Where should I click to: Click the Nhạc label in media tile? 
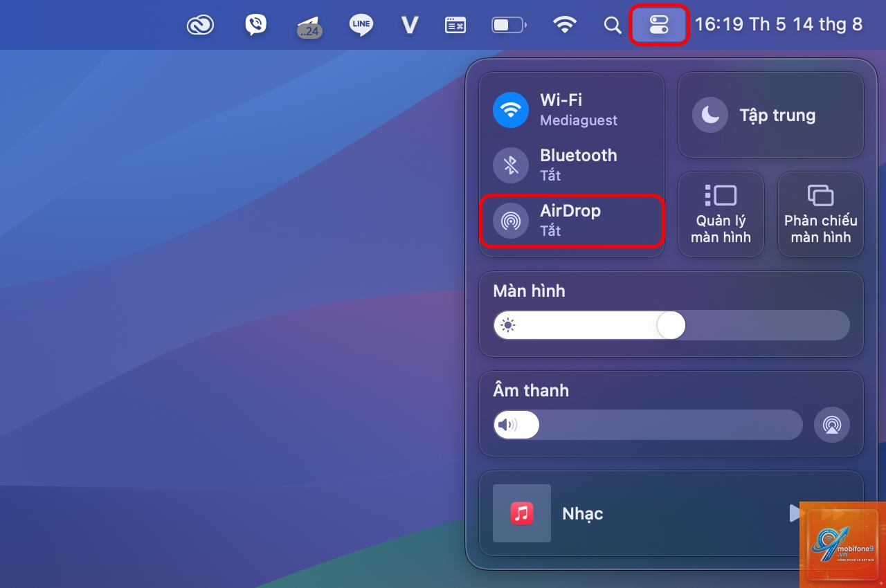click(x=583, y=514)
